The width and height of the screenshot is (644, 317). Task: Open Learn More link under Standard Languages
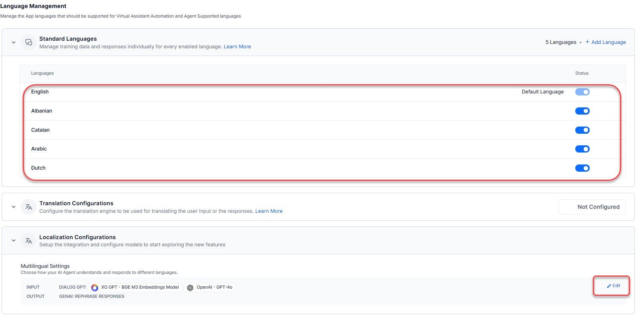237,47
